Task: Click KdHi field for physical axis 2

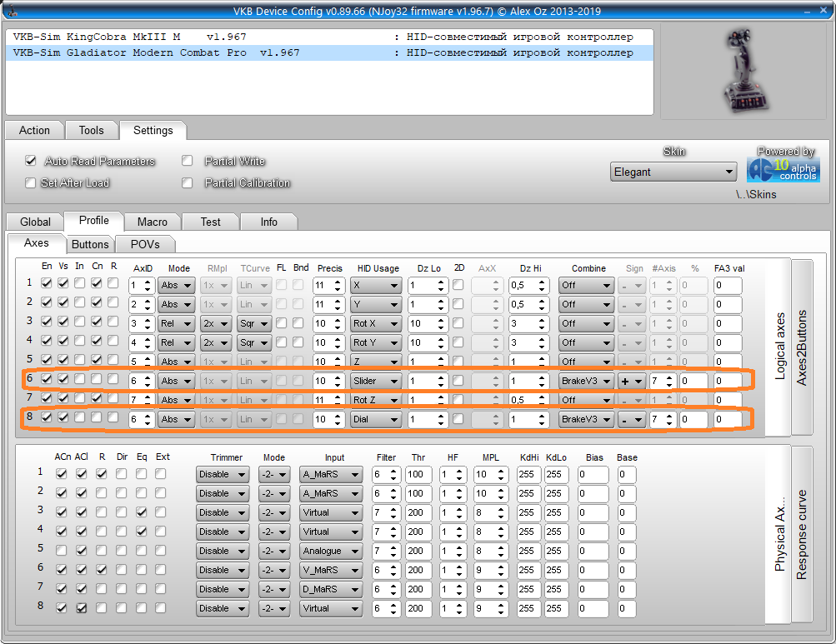Action: point(529,494)
